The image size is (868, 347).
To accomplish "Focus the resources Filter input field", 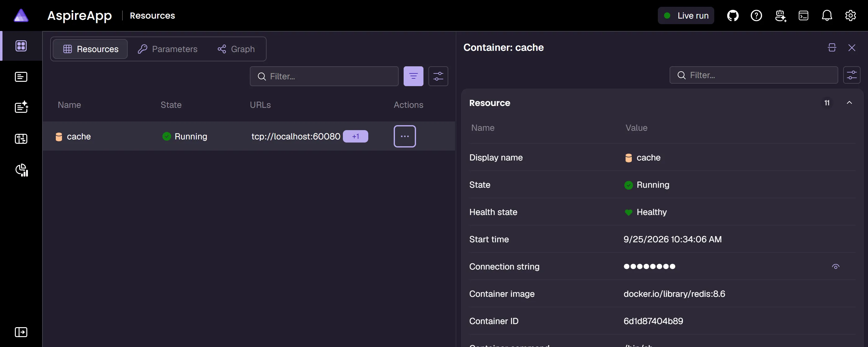I will [324, 76].
